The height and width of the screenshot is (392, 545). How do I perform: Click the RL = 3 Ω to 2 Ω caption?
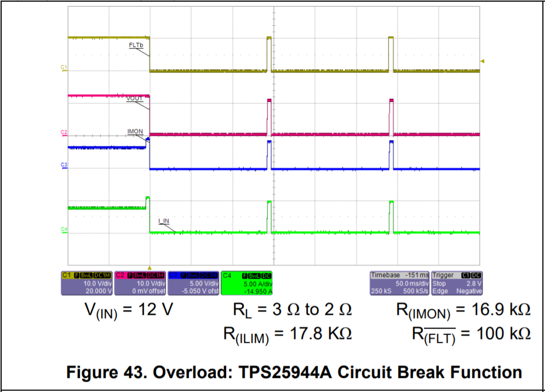292,310
